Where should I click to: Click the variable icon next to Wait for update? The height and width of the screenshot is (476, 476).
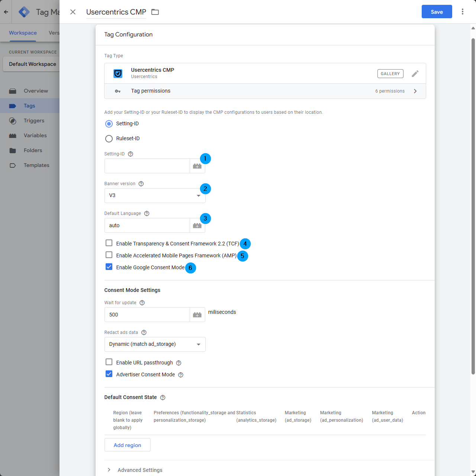pyautogui.click(x=197, y=315)
